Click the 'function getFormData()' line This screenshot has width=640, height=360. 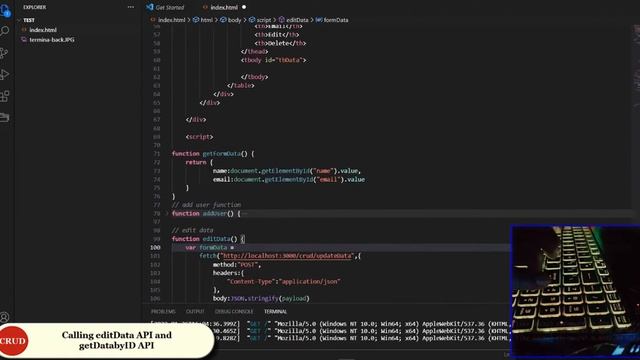pyautogui.click(x=213, y=154)
